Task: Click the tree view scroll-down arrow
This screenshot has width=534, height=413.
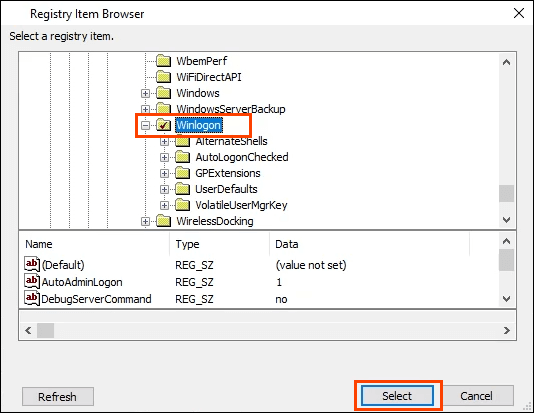Action: 506,220
